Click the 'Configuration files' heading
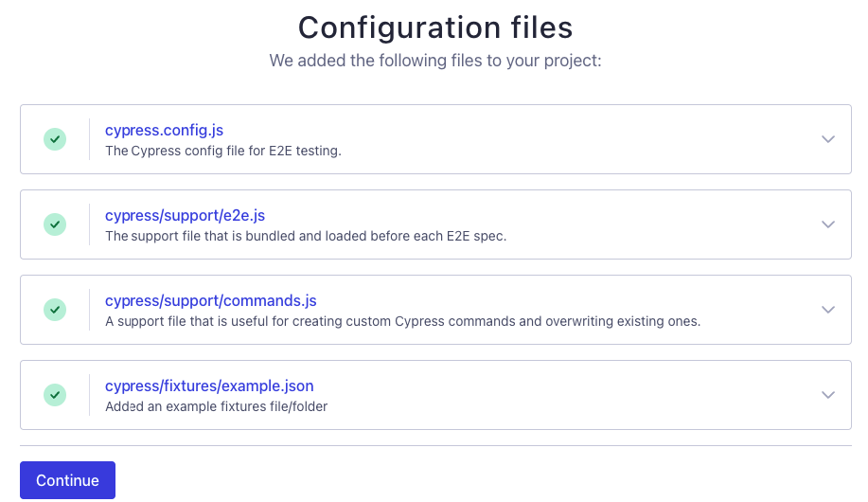Image resolution: width=868 pixels, height=502 pixels. tap(435, 27)
